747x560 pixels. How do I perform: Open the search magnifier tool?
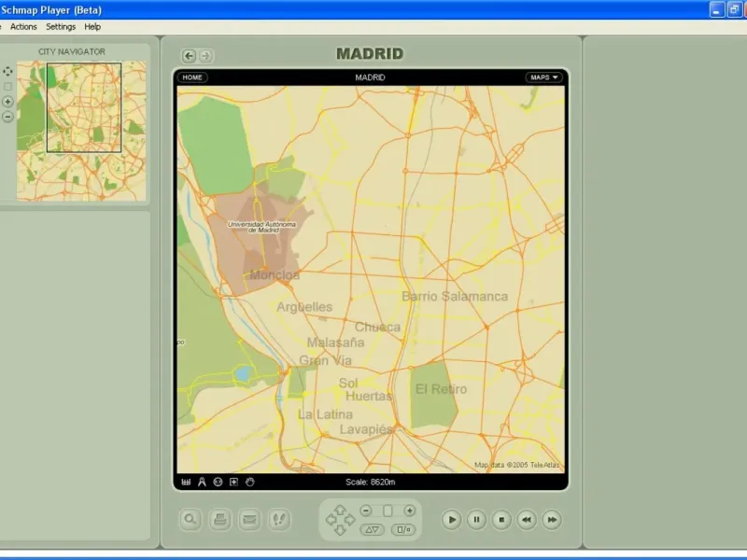[x=191, y=520]
